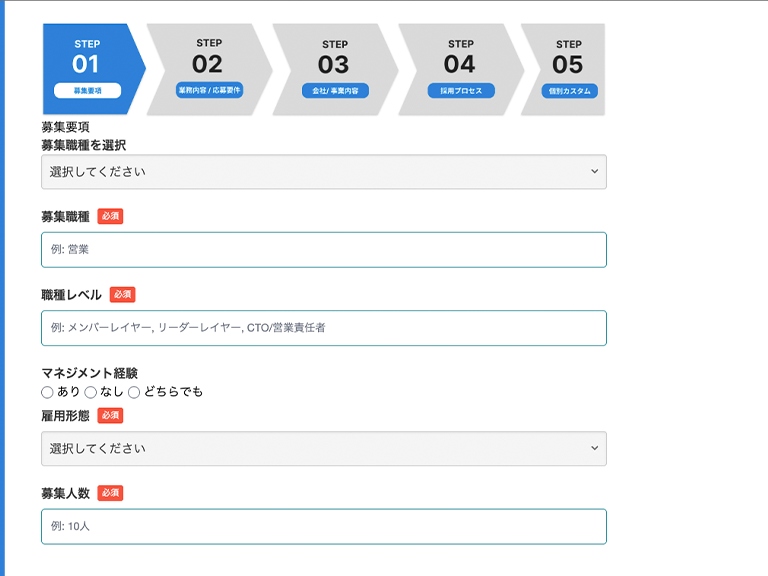Click the 必須 badge beside 雇用形態
The height and width of the screenshot is (576, 768).
point(110,415)
